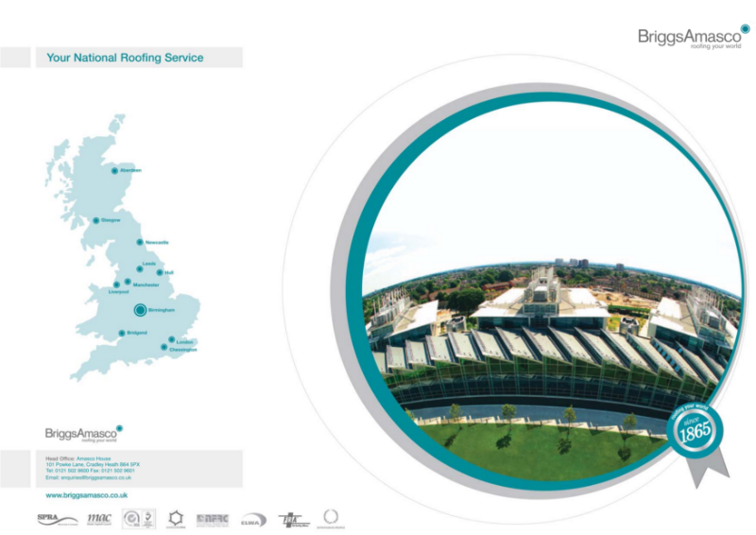Click the Glasgow map marker dot
The image size is (756, 535).
[x=96, y=220]
